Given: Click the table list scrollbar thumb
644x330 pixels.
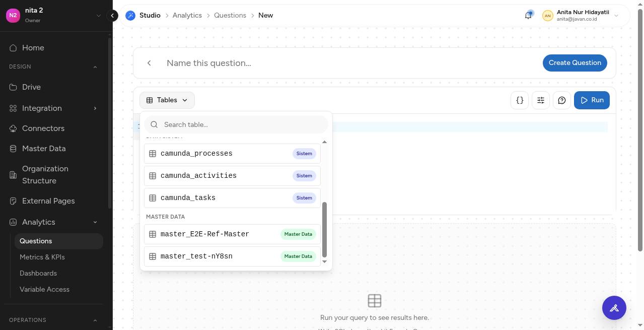Looking at the screenshot, I should coord(324,230).
